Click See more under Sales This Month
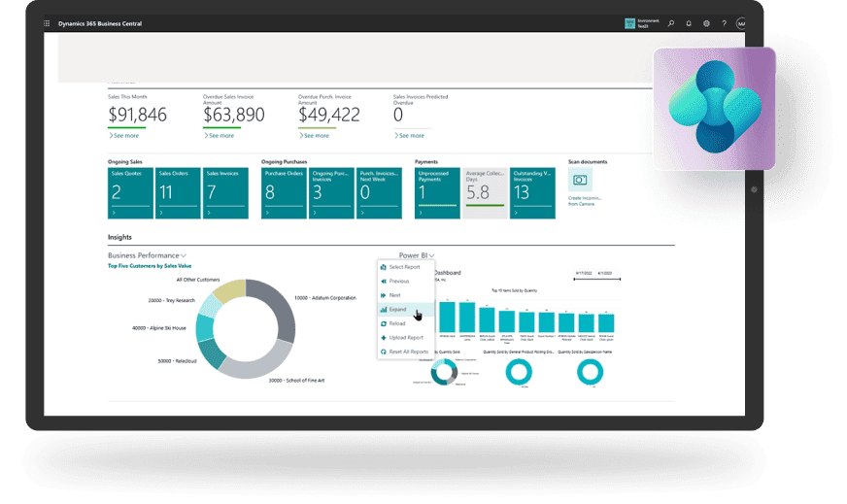Viewport: 847px width, 504px height. tap(124, 136)
